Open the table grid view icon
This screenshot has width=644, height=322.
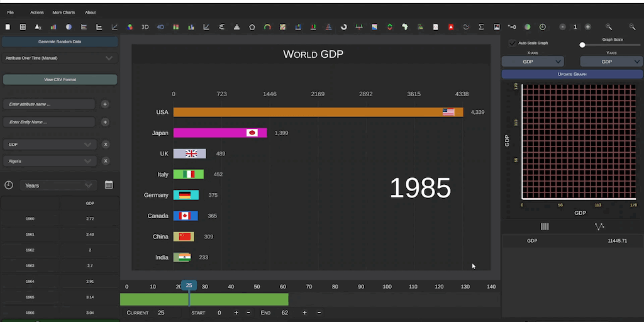23,27
